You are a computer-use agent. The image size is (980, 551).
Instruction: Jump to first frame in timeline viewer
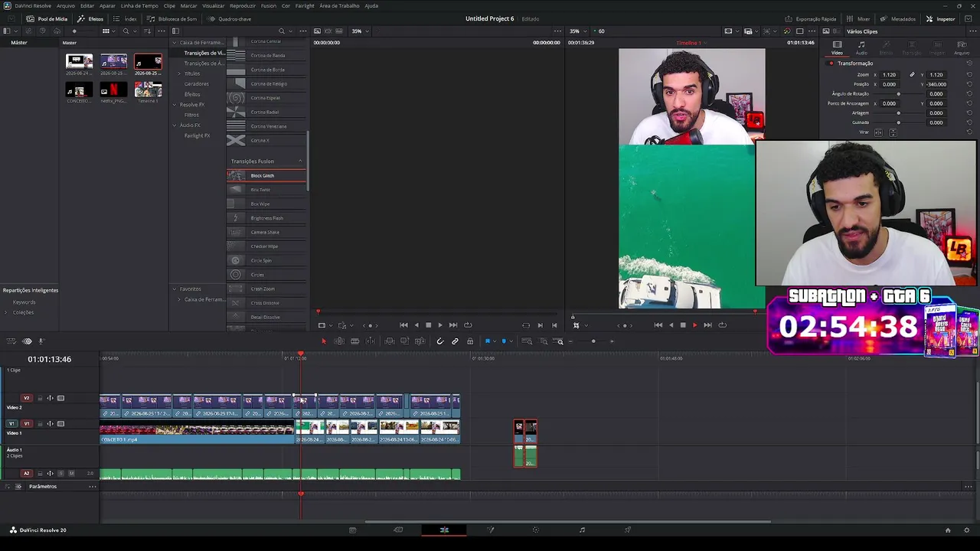tap(658, 325)
